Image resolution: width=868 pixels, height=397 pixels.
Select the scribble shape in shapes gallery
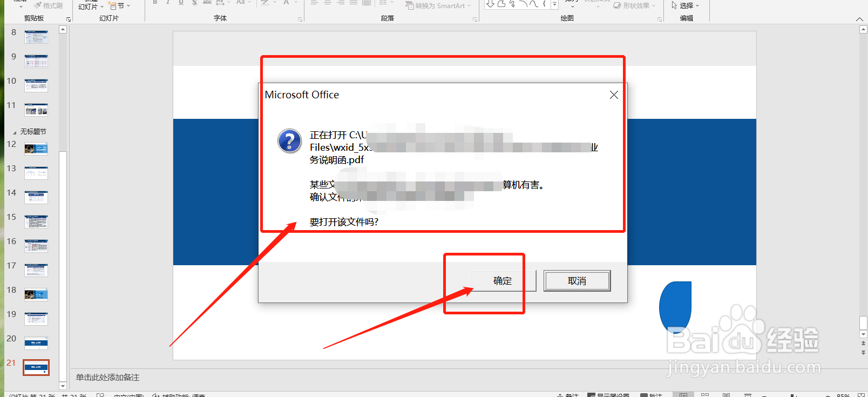[x=512, y=4]
